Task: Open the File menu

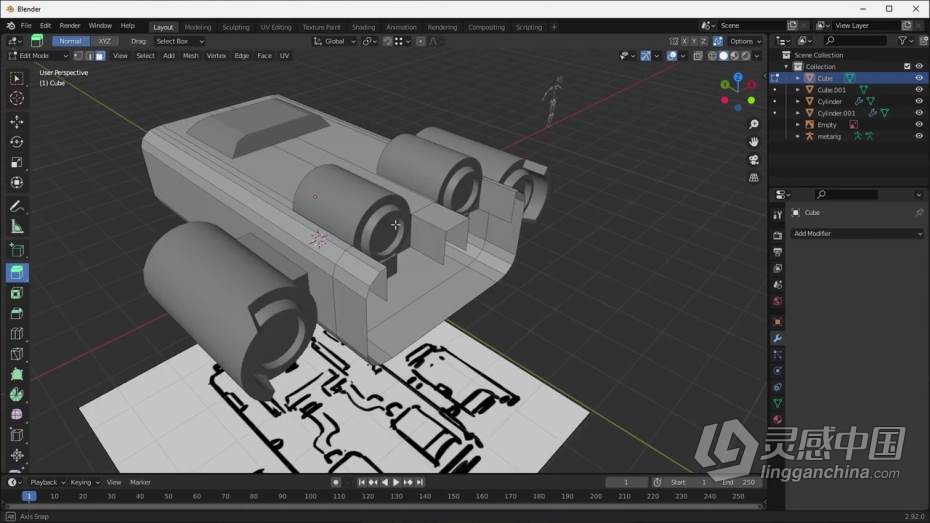Action: click(26, 26)
